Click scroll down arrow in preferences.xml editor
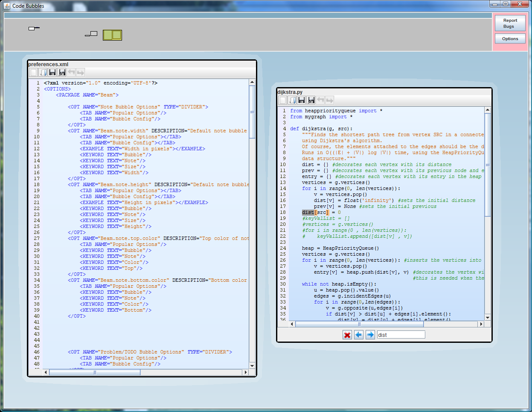 point(252,366)
